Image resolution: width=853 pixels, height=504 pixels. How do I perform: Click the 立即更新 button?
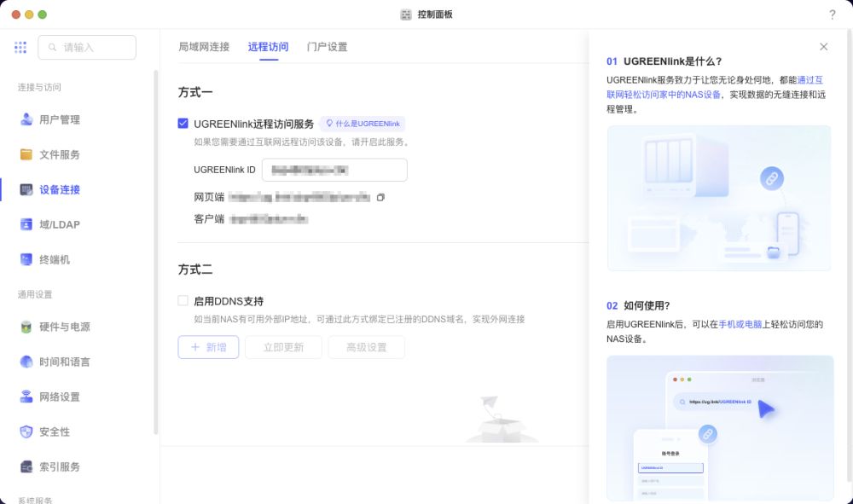[x=283, y=347]
